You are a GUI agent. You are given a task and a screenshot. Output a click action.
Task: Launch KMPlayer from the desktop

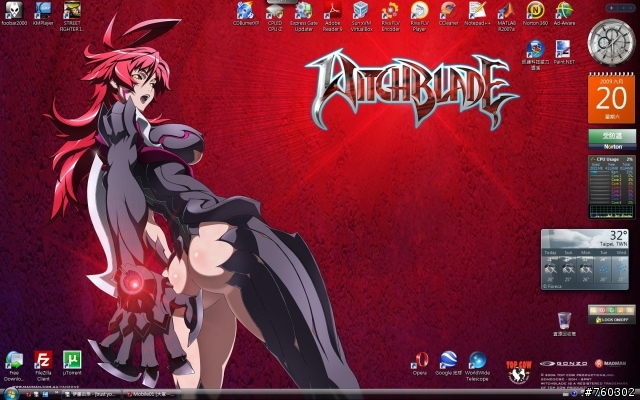coord(43,13)
